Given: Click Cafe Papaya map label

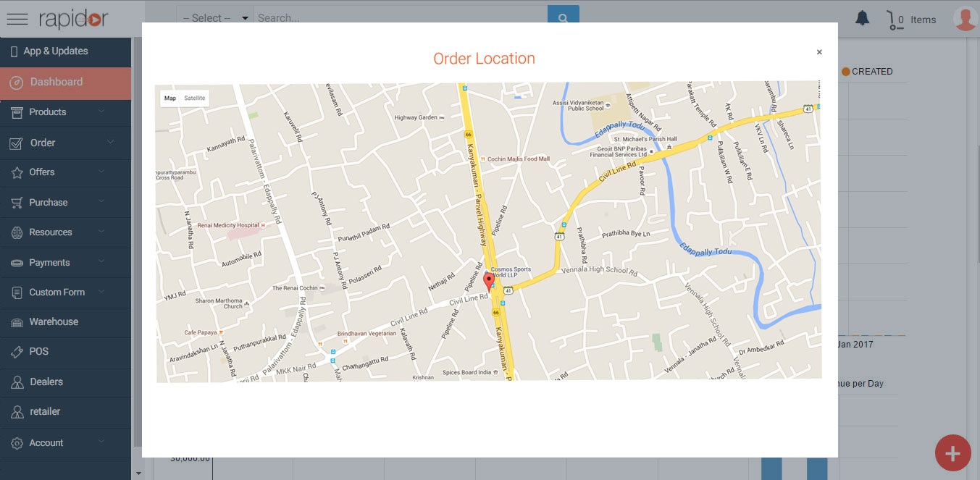Looking at the screenshot, I should (x=204, y=332).
